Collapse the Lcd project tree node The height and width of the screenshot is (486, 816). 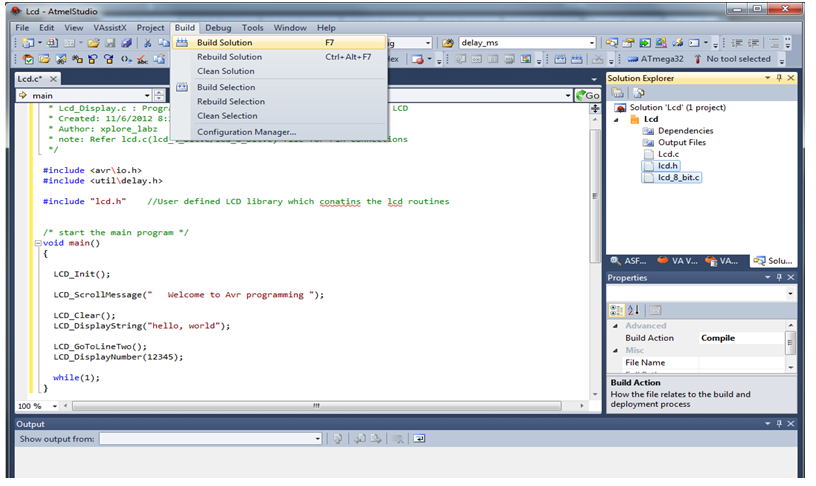tap(617, 119)
